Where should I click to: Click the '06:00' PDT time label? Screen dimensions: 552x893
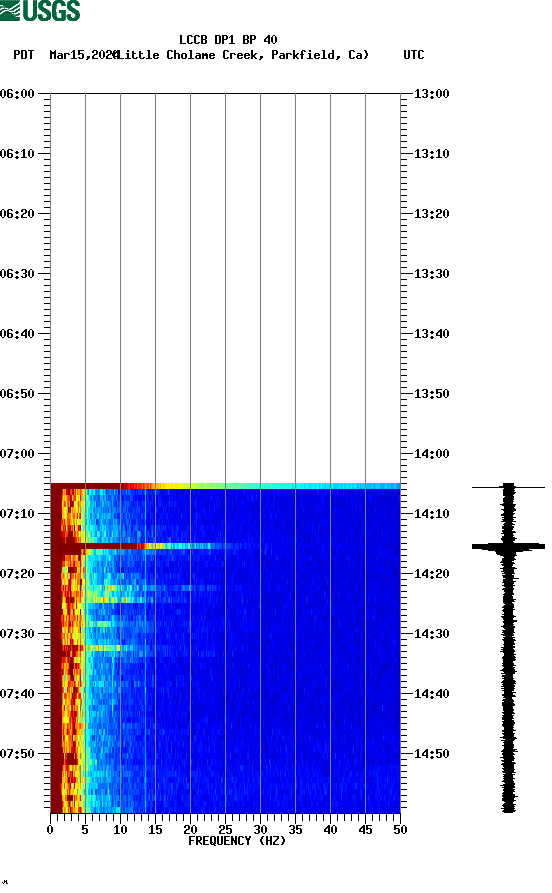click(18, 93)
